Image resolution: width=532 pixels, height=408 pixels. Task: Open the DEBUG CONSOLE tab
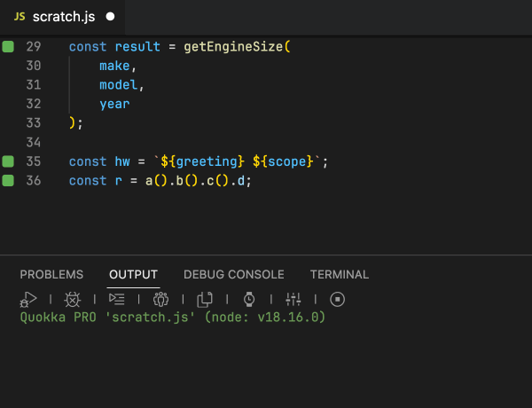tap(234, 274)
